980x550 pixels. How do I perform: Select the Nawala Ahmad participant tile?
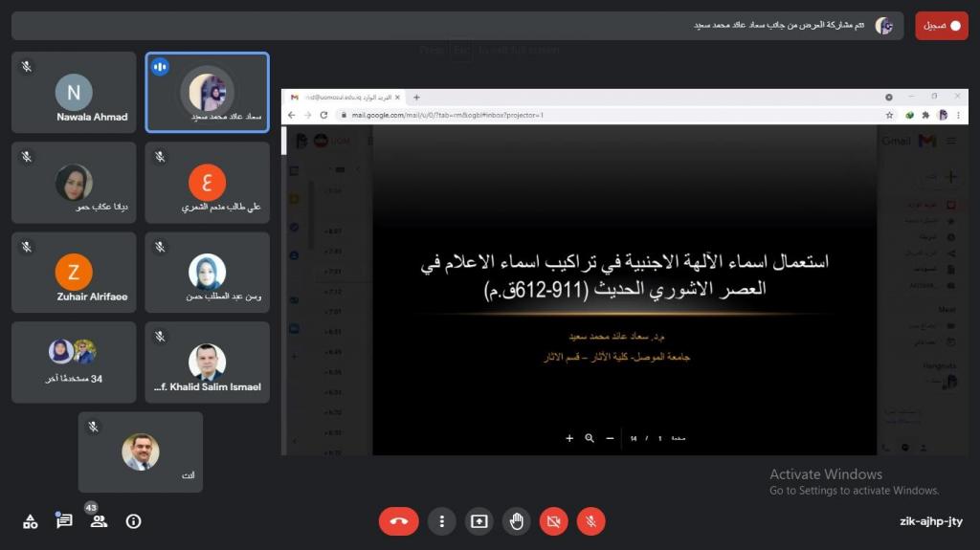pos(74,93)
